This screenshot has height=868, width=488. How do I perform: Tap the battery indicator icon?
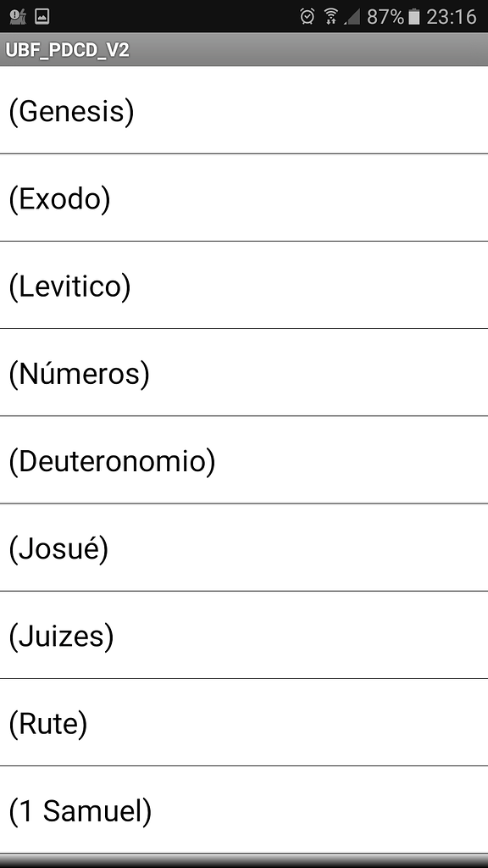click(413, 17)
